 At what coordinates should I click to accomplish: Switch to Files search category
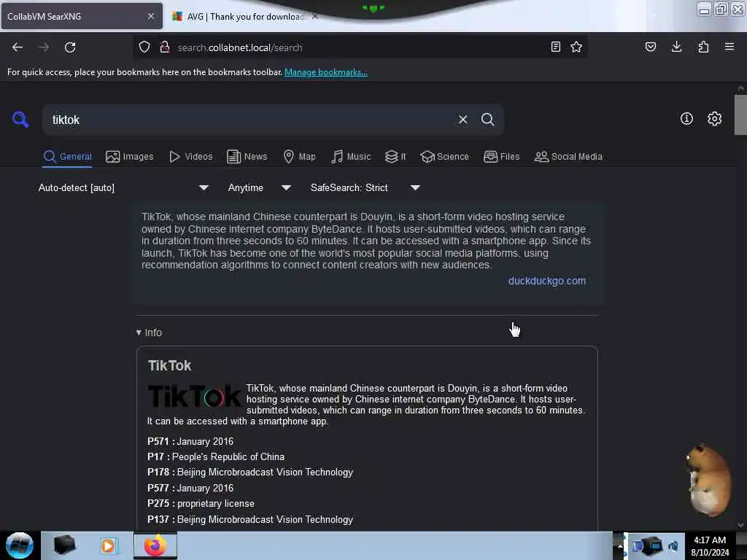click(x=501, y=157)
